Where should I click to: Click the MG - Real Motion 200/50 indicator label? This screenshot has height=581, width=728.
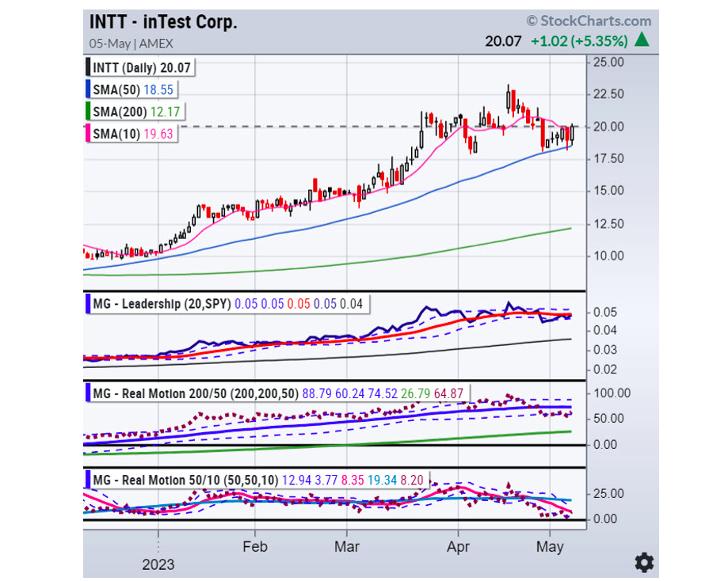click(x=196, y=394)
